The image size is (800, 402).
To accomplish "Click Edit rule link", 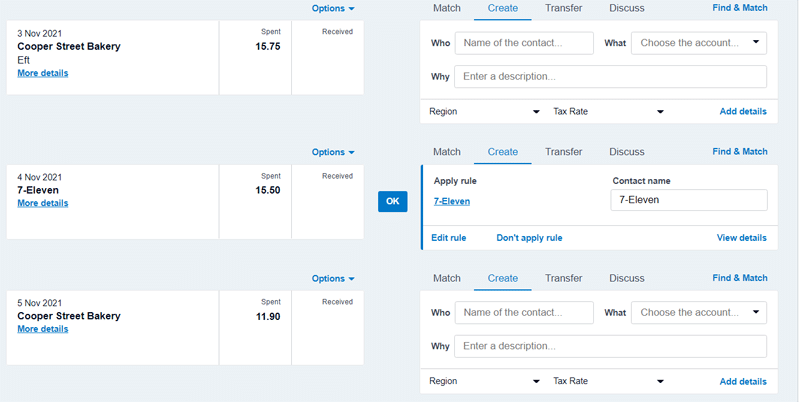I will click(x=448, y=238).
